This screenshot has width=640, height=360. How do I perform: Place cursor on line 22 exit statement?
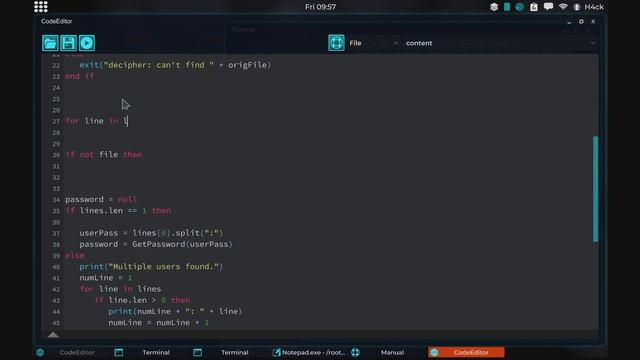pos(175,65)
